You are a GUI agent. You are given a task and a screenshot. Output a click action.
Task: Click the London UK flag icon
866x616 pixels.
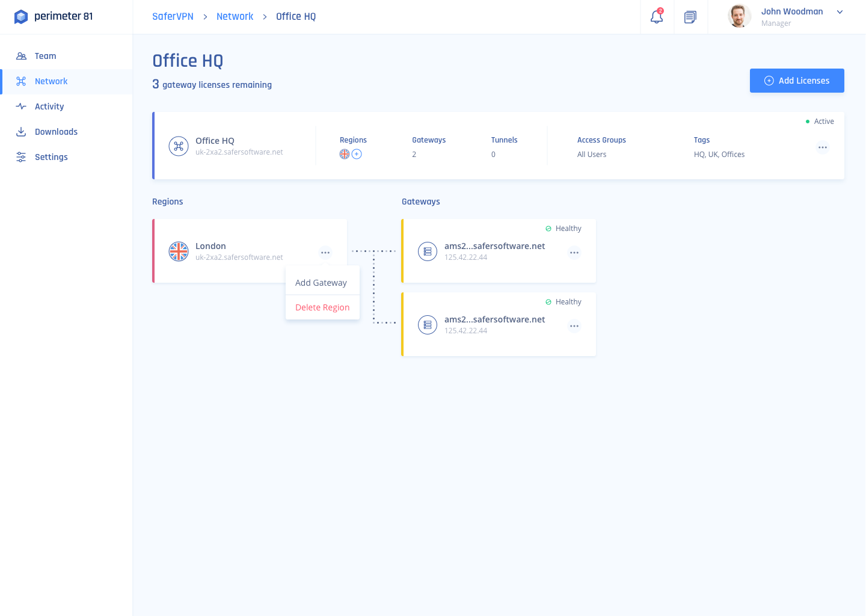179,251
